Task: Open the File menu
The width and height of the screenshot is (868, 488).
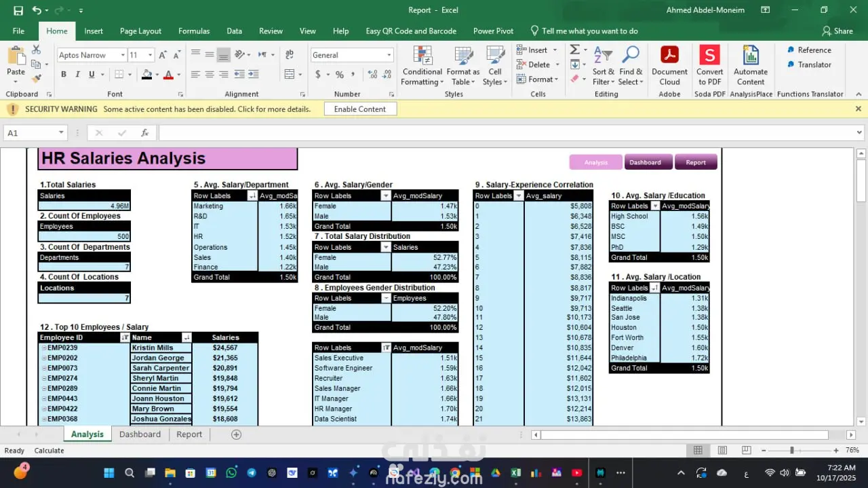Action: pyautogui.click(x=18, y=31)
